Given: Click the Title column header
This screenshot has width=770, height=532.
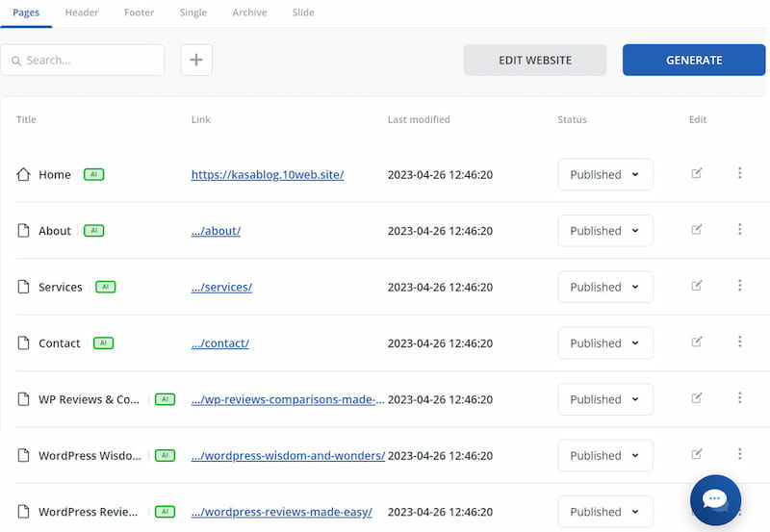Looking at the screenshot, I should (26, 119).
